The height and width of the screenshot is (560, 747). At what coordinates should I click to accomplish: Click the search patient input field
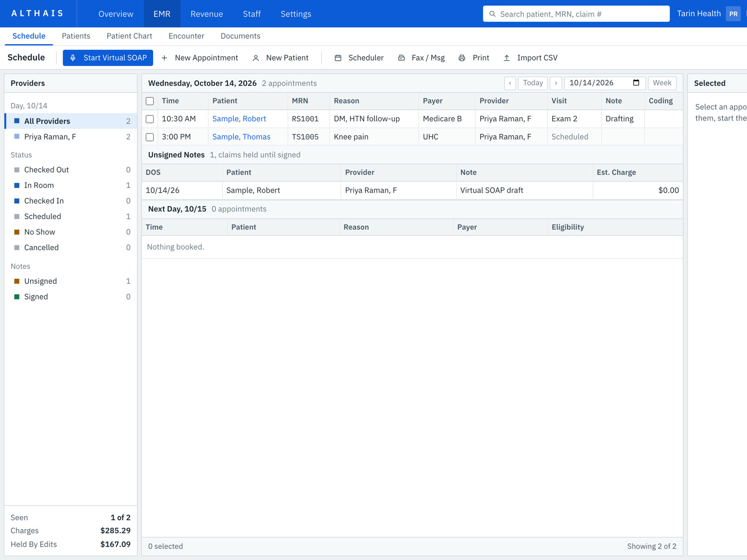click(x=576, y=14)
